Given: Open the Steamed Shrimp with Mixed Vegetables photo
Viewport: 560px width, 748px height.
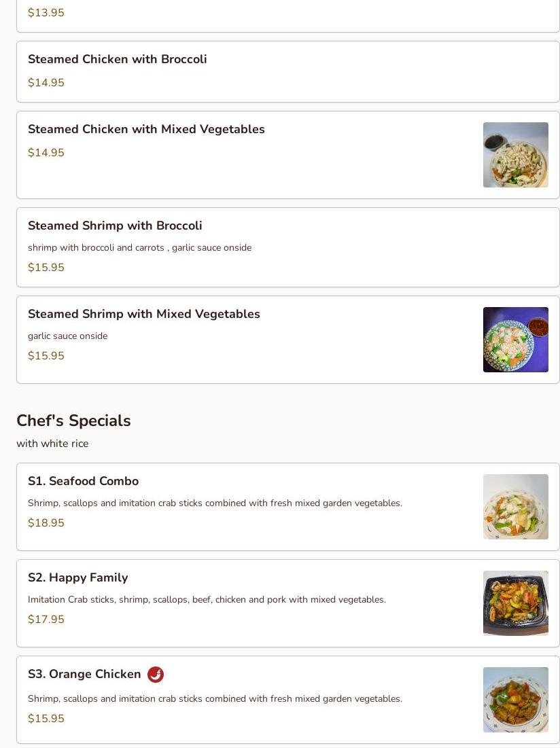Looking at the screenshot, I should tap(516, 340).
